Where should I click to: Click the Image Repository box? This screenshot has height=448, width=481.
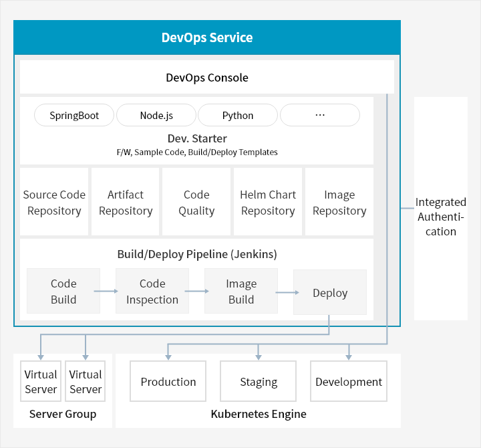point(339,202)
